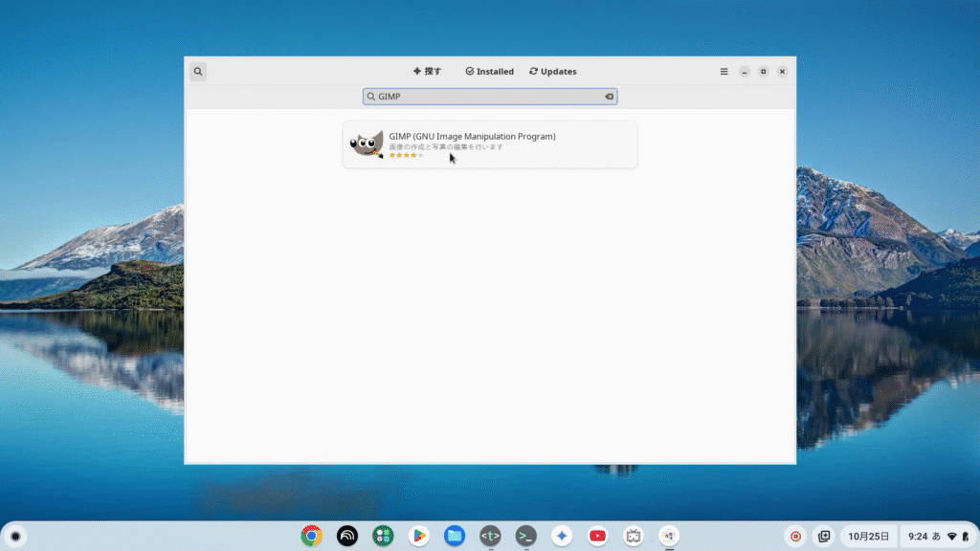Click the blue sparkle Gemini shelf icon
The height and width of the screenshot is (551, 980).
562,536
